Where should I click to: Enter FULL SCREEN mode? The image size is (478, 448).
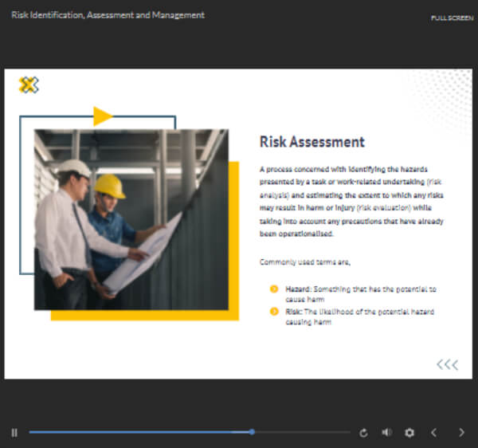pyautogui.click(x=452, y=18)
